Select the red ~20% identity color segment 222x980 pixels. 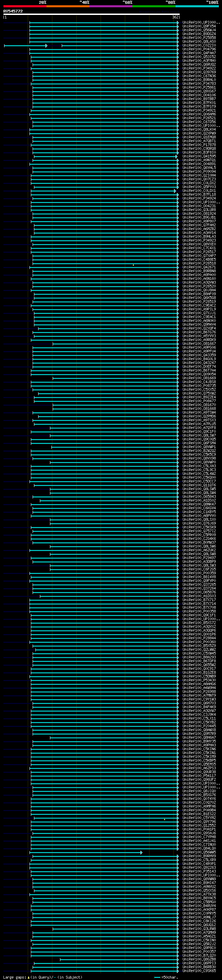pyautogui.click(x=25, y=6)
